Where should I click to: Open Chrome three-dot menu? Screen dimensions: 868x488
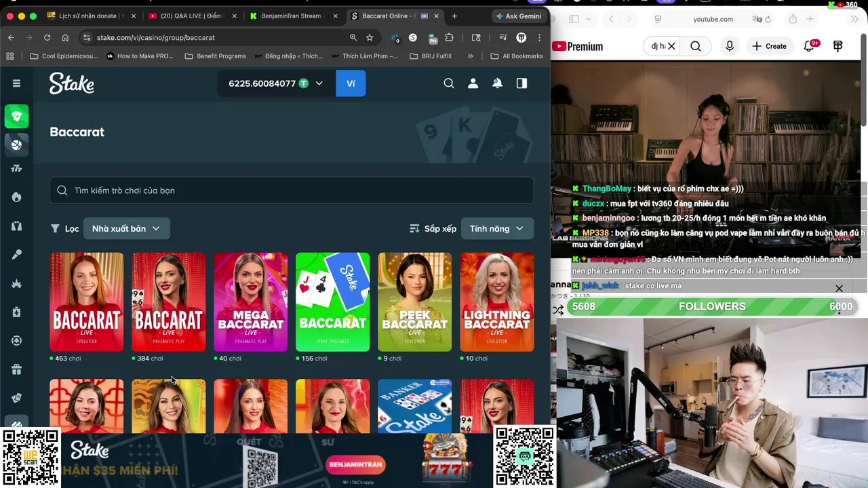[x=539, y=37]
